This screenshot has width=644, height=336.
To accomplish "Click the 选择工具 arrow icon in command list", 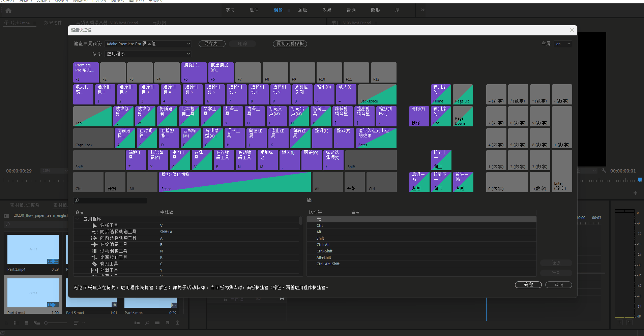I will coord(94,225).
